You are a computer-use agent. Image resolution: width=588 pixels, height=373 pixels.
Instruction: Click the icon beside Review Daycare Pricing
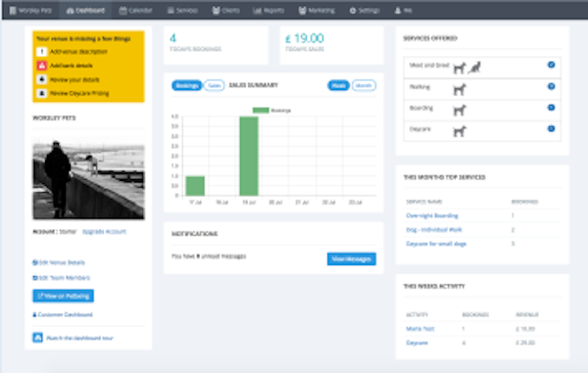pyautogui.click(x=41, y=93)
